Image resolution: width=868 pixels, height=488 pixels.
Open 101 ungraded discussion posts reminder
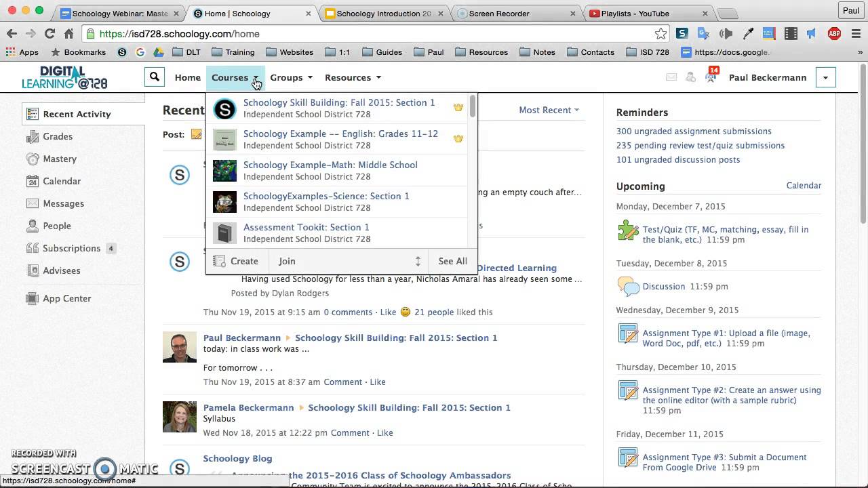click(x=678, y=160)
